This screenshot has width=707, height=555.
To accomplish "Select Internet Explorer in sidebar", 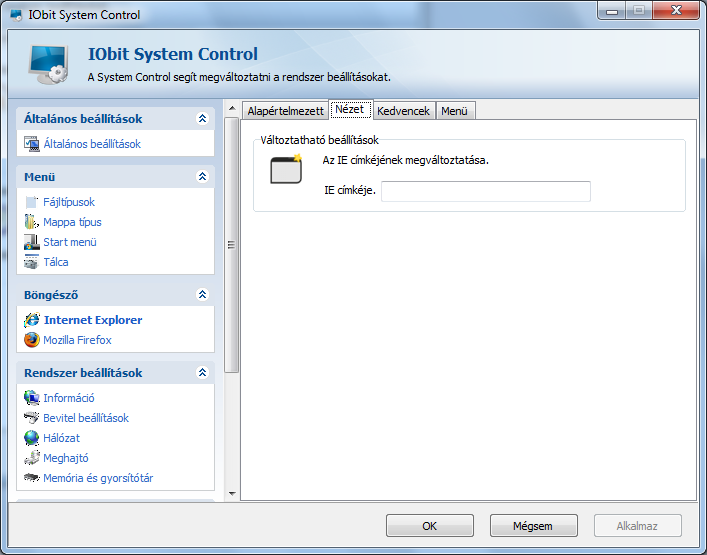I will tap(93, 320).
